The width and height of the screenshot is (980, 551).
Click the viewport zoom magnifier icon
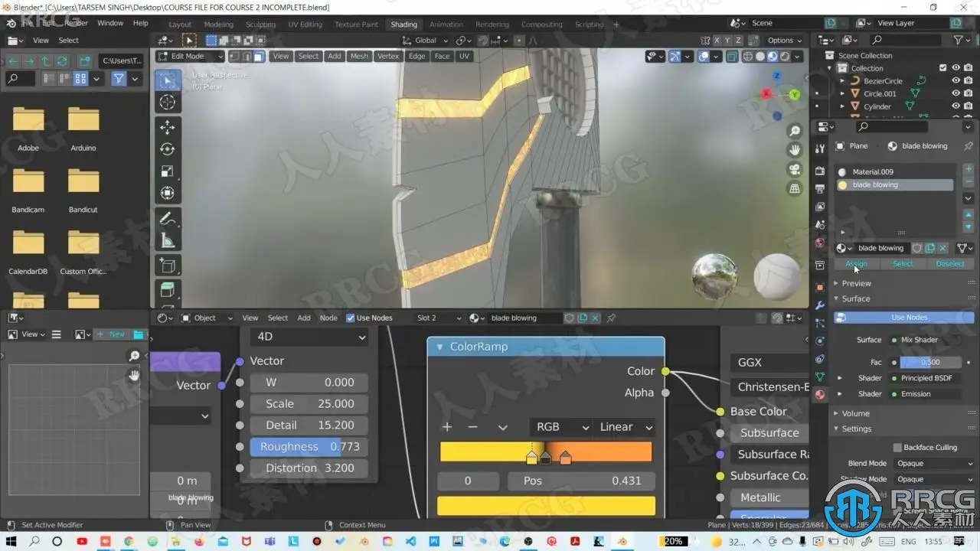pyautogui.click(x=795, y=132)
